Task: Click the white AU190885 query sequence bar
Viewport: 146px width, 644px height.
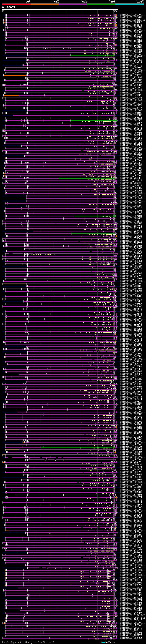Action: coord(60,9)
